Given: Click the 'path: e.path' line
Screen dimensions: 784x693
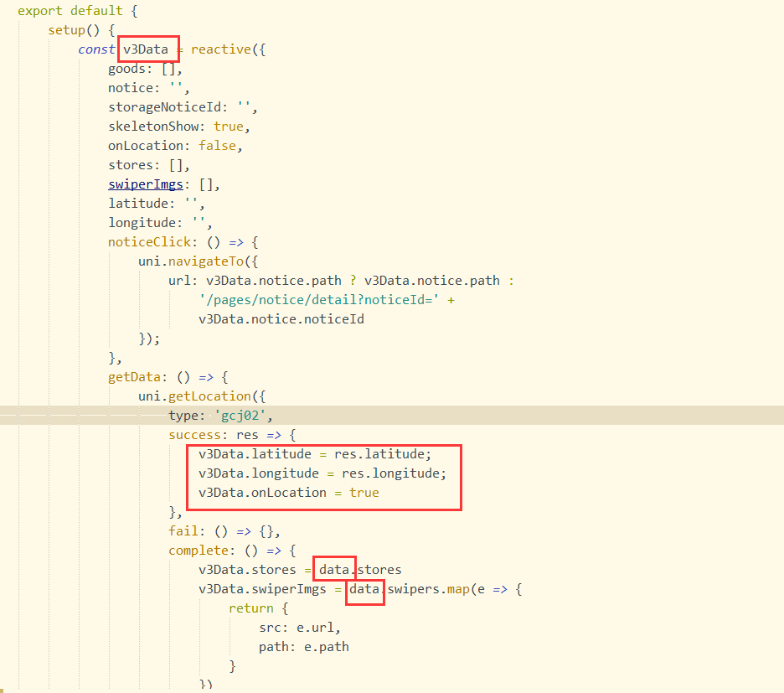Looking at the screenshot, I should (303, 646).
